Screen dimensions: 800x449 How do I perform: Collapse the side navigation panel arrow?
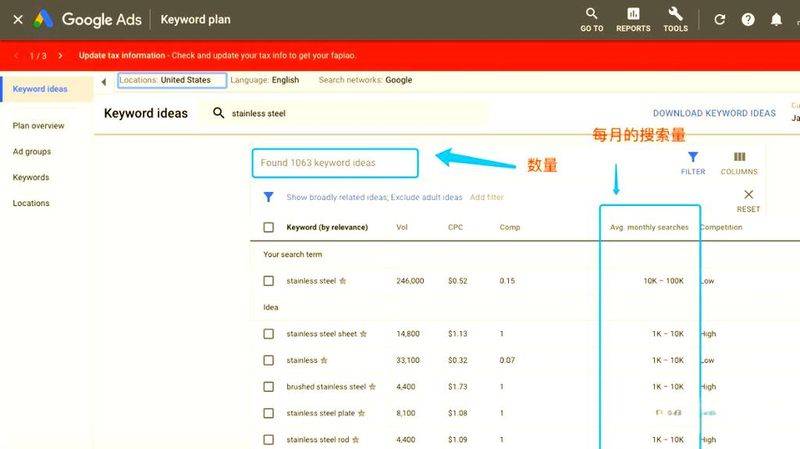pos(104,82)
